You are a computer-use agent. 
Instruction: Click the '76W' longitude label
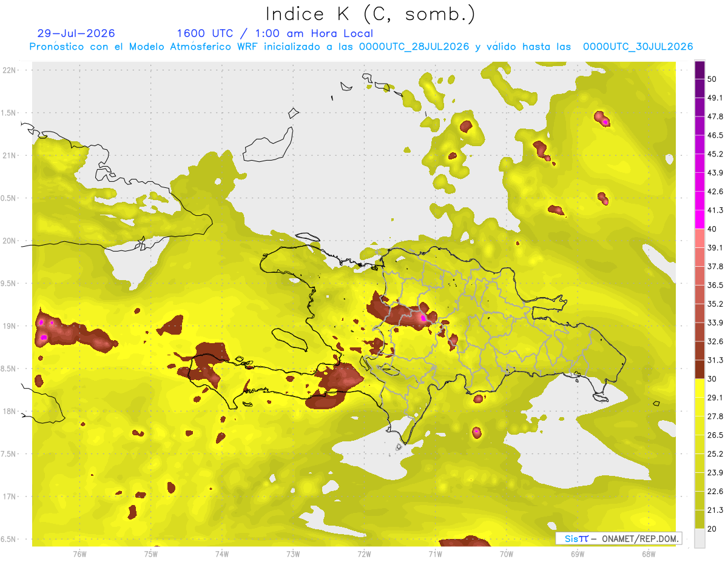[79, 554]
